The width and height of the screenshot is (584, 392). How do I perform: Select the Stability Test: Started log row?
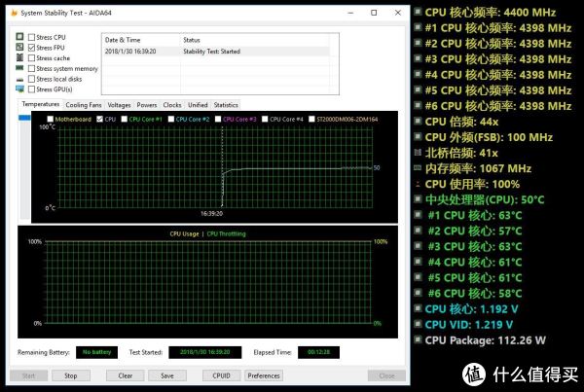[x=216, y=52]
